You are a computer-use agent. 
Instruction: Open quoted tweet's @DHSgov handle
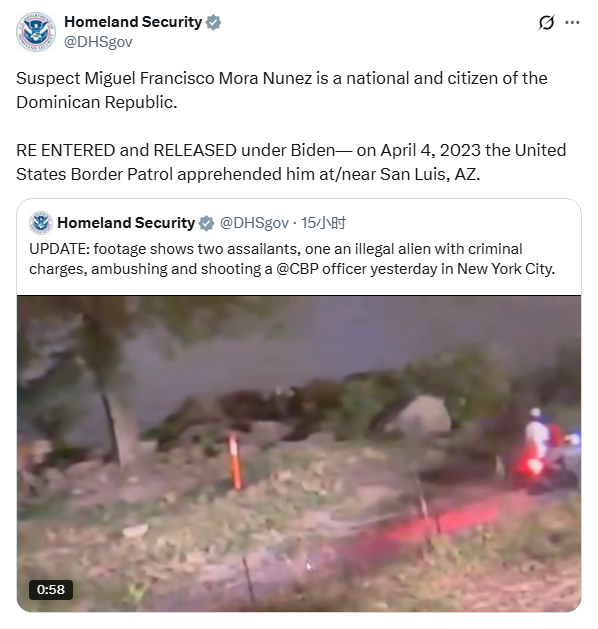[x=254, y=223]
